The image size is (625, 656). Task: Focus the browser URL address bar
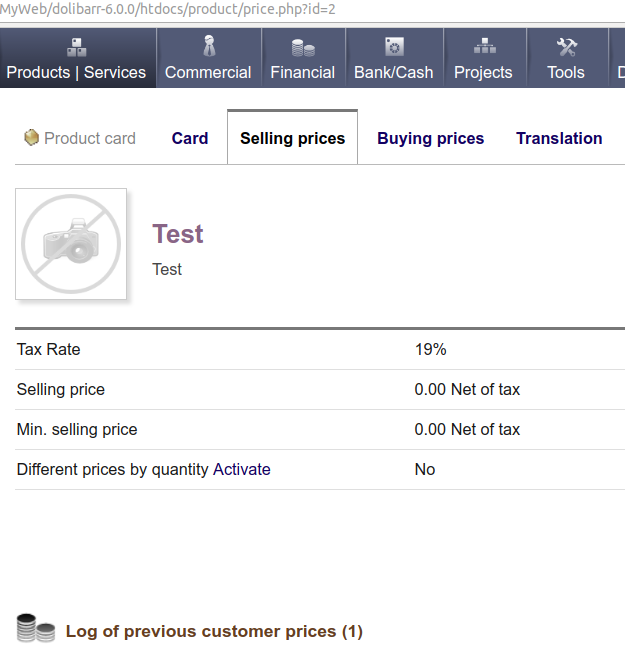[300, 9]
